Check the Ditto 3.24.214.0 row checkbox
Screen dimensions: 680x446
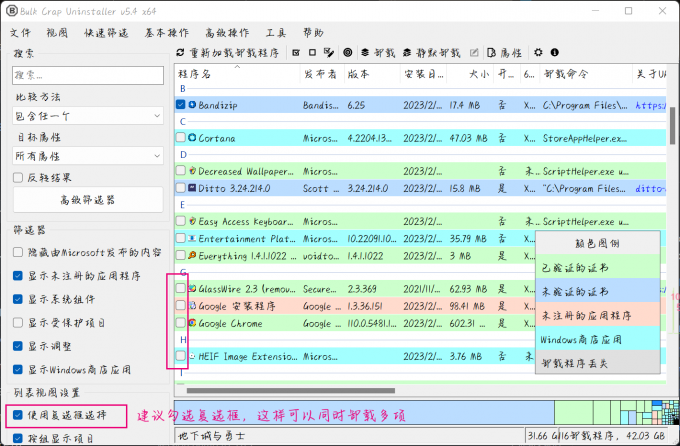click(x=180, y=188)
